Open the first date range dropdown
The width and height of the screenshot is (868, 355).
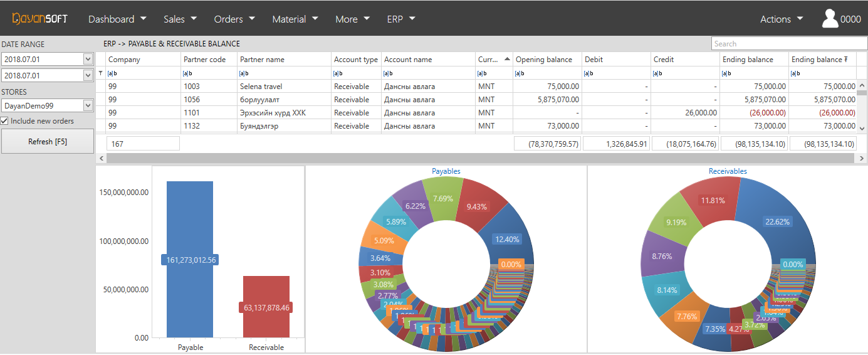pos(88,59)
